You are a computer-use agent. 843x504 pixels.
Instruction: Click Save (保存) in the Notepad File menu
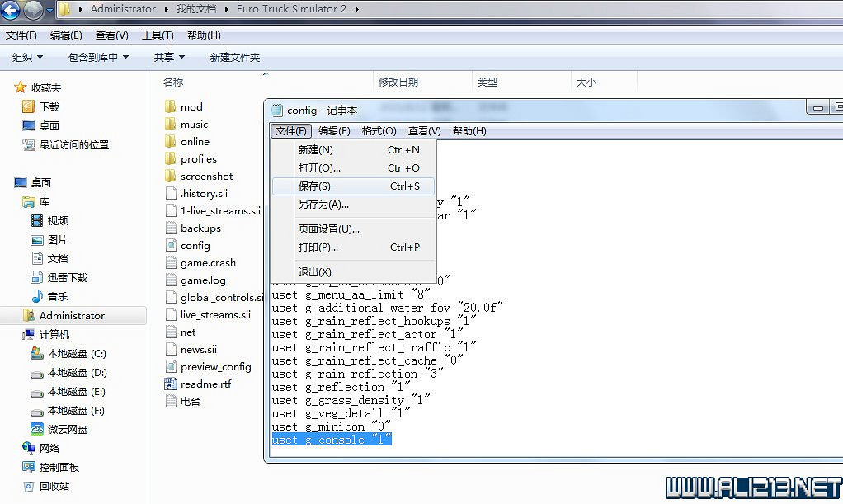point(314,186)
